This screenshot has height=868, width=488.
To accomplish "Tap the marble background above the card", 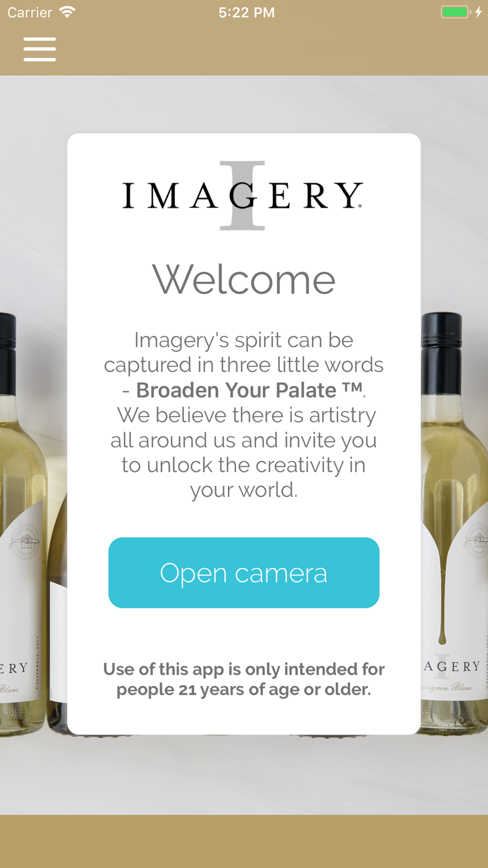I will (x=244, y=104).
